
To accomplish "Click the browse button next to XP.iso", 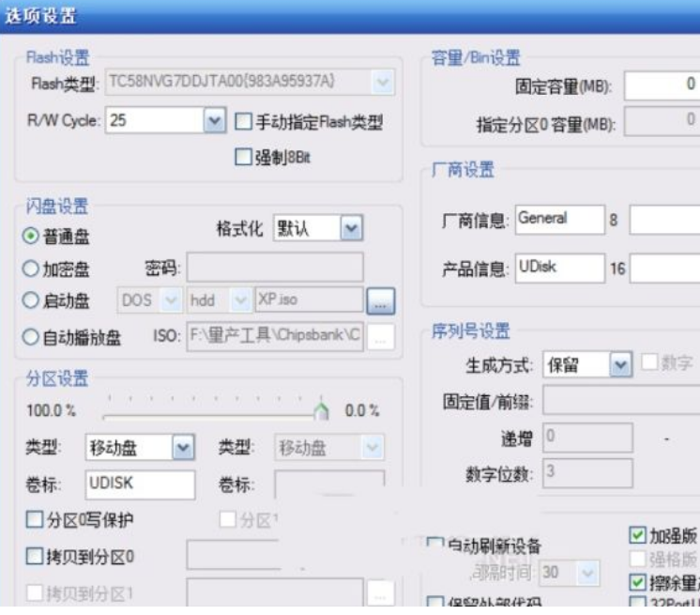I will 381,301.
